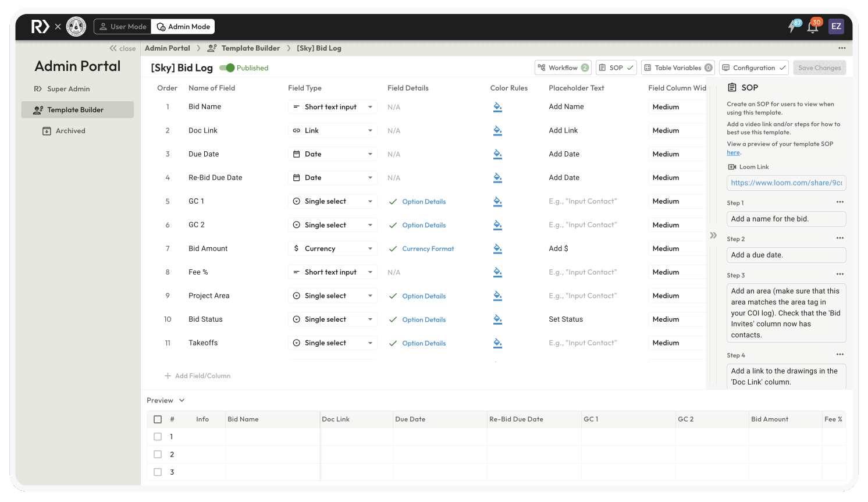The width and height of the screenshot is (868, 502).
Task: Open the notifications bell icon
Action: click(813, 26)
